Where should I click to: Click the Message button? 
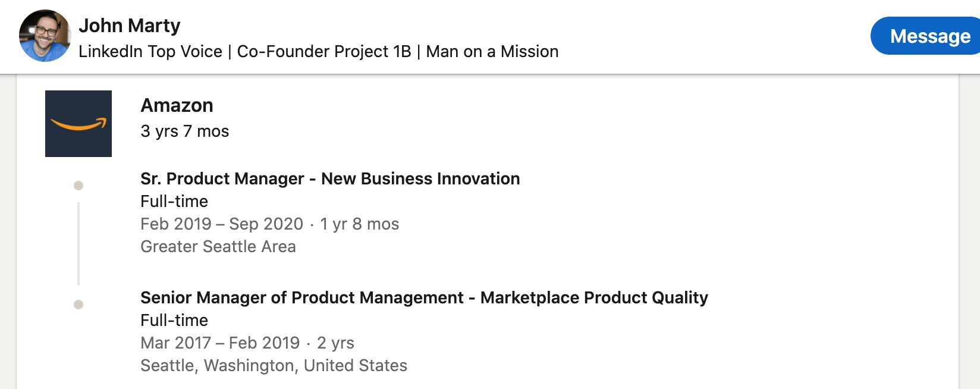[x=925, y=36]
